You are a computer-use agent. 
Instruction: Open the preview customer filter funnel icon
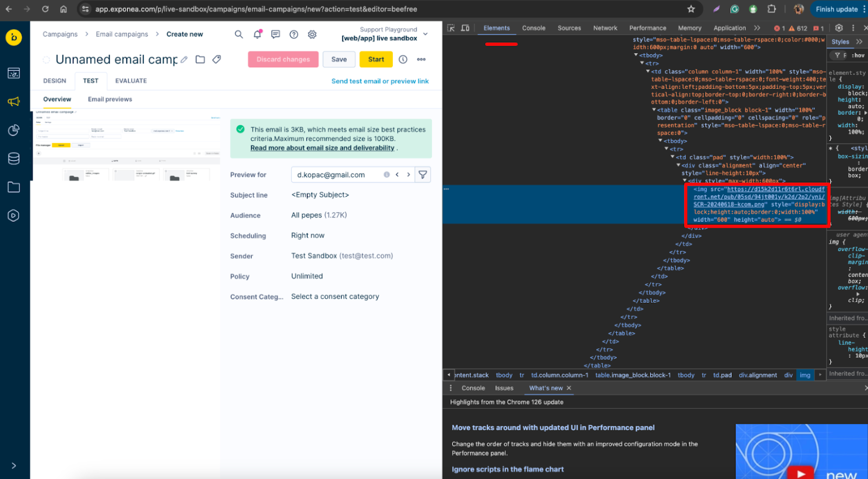coord(423,175)
